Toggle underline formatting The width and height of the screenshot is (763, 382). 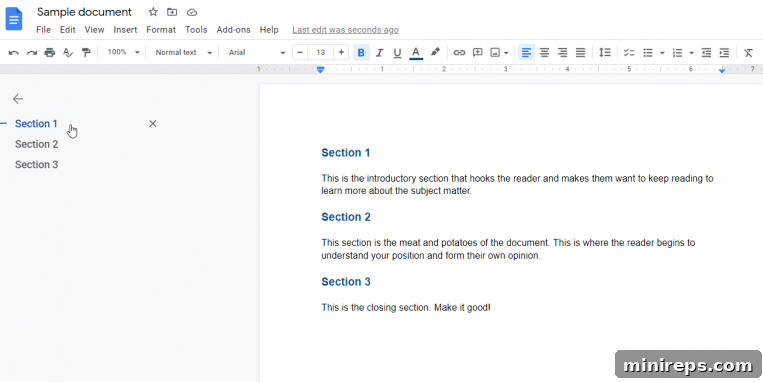tap(397, 53)
